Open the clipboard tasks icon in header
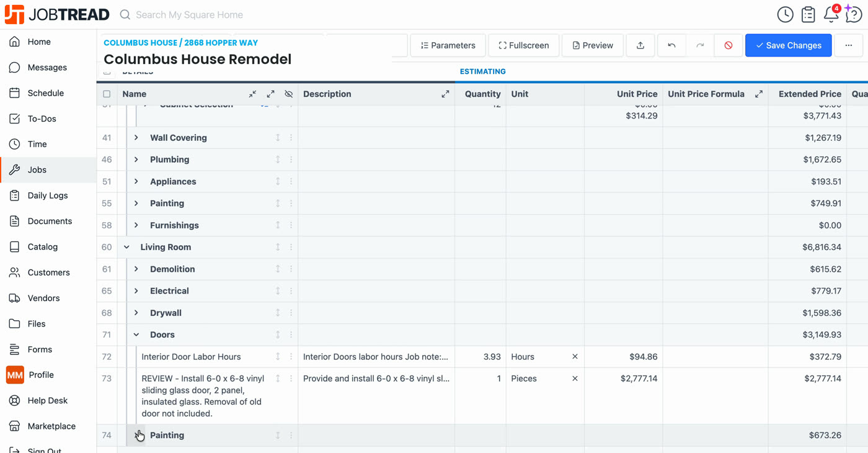The width and height of the screenshot is (868, 453). click(x=808, y=14)
